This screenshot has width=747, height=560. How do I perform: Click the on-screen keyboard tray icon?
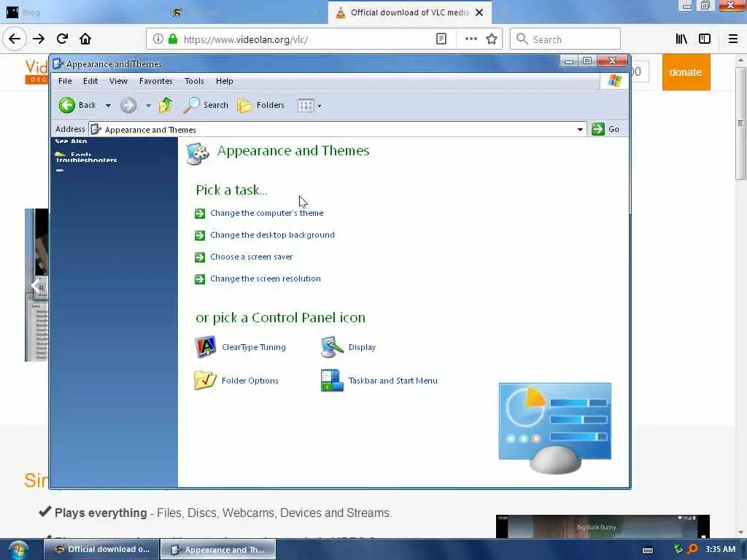point(648,550)
